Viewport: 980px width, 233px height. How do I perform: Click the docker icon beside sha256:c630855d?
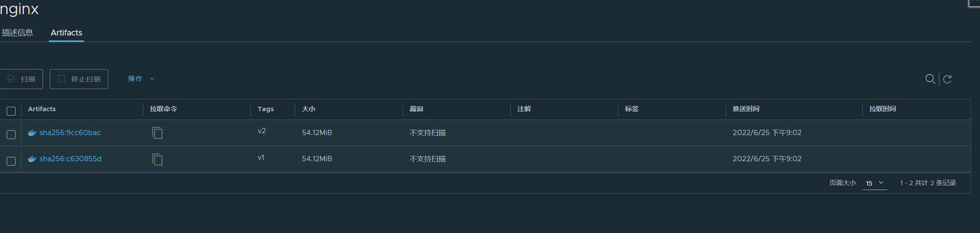pos(32,159)
